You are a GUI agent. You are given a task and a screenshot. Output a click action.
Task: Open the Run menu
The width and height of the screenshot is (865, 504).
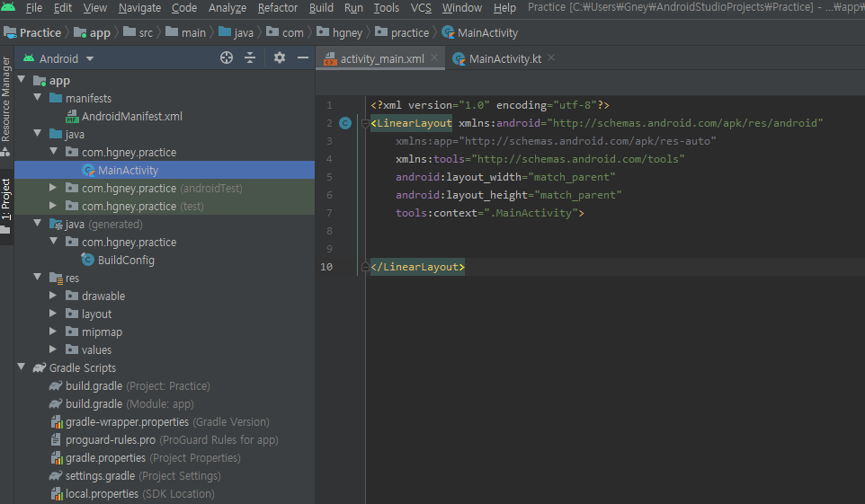(x=353, y=8)
